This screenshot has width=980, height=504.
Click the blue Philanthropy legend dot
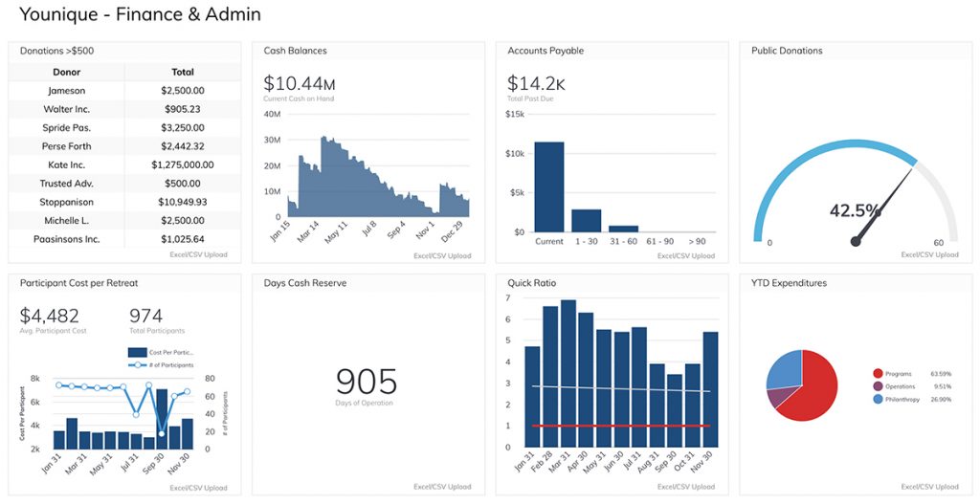point(878,399)
